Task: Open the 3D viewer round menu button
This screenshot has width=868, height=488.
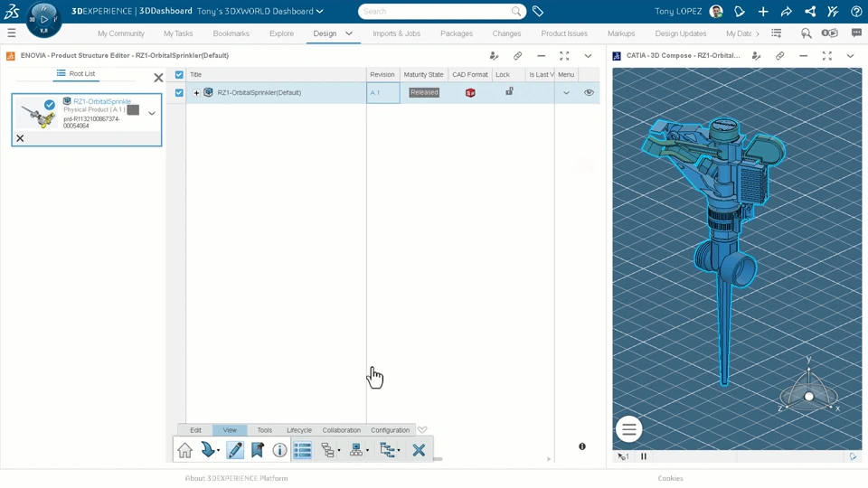Action: coord(629,429)
